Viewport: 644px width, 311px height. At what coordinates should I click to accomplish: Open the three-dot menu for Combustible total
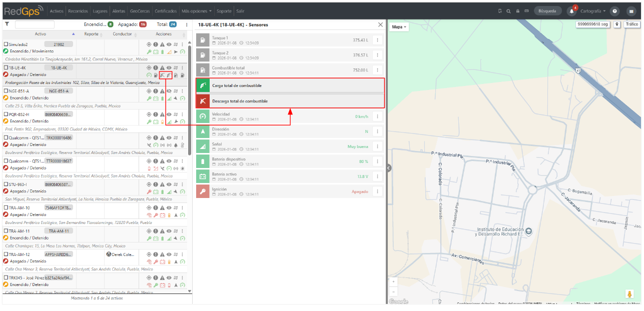click(x=377, y=70)
